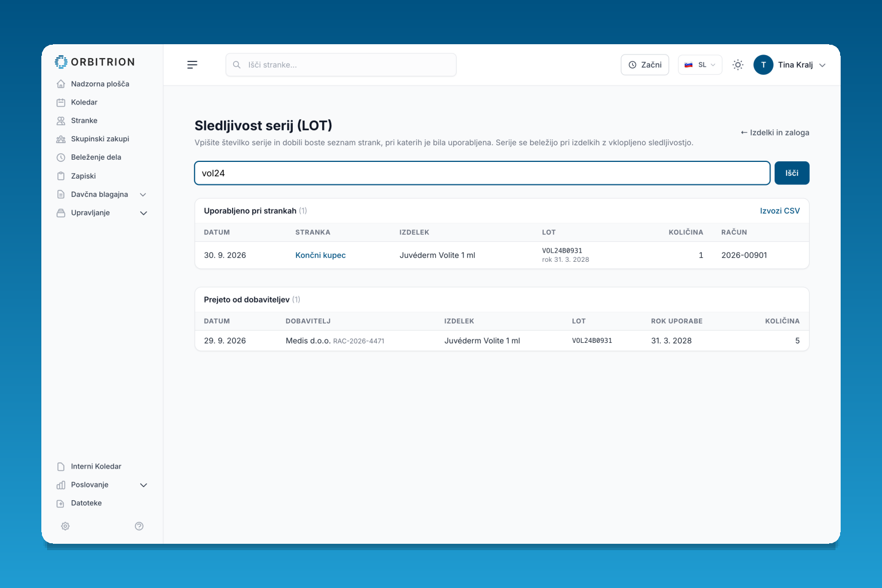This screenshot has width=882, height=588.
Task: Open Skupinski zakupi group icon
Action: (61, 139)
